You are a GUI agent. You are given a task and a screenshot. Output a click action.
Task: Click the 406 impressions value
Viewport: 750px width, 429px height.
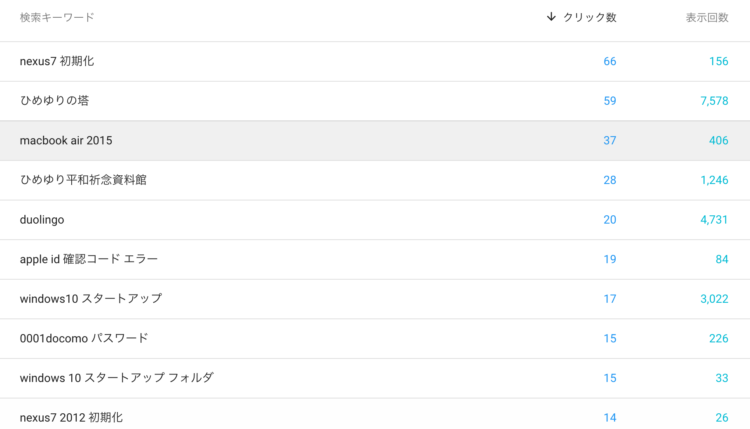point(718,141)
